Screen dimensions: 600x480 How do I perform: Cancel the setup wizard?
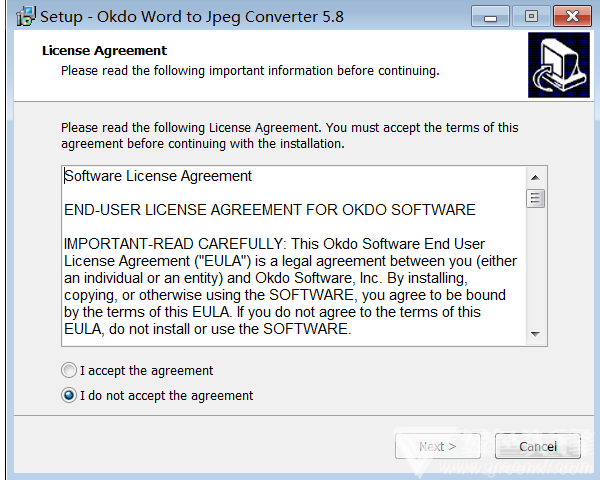(538, 446)
